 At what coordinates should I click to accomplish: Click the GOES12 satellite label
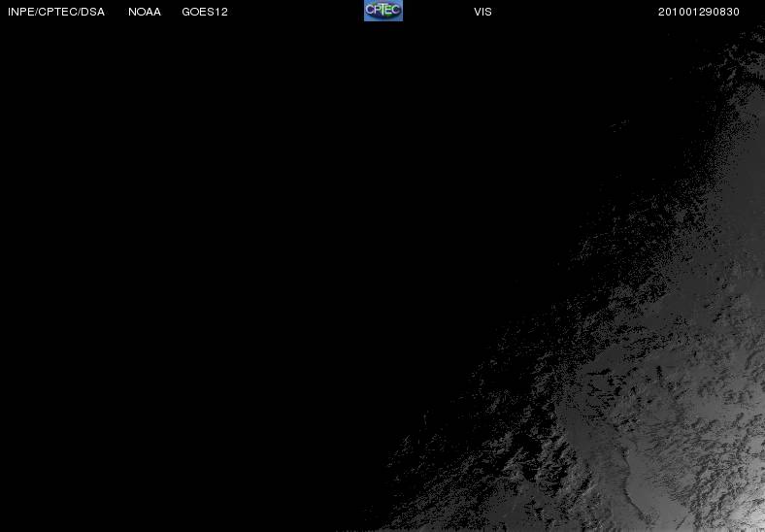coord(205,12)
